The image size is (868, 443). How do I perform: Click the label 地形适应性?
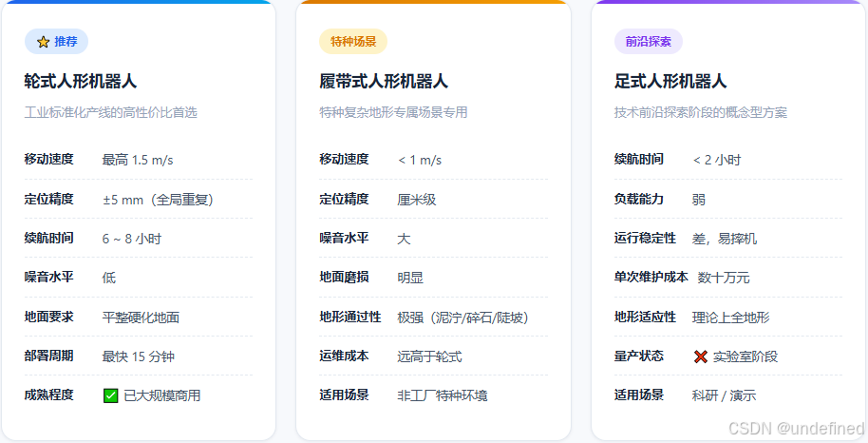tap(646, 317)
